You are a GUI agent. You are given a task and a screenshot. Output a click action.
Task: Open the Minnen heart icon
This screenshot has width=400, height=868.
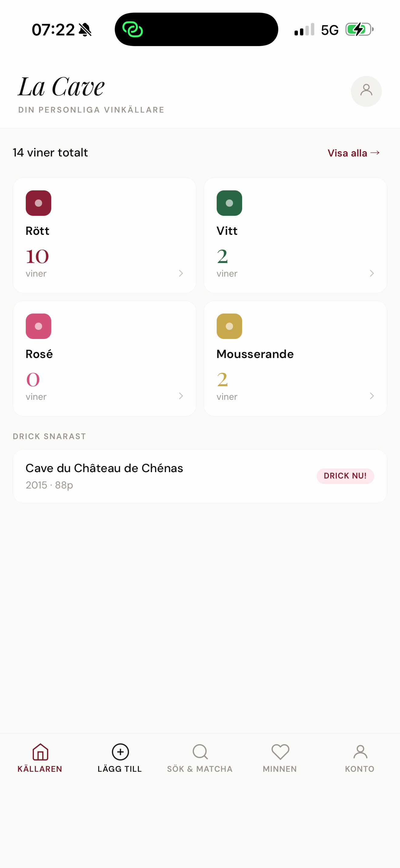(280, 752)
